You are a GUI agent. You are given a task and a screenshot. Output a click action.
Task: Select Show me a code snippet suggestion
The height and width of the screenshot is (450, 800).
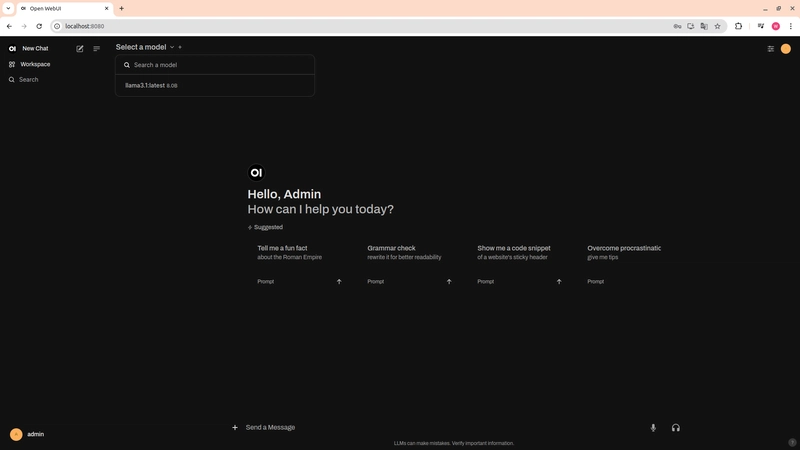coord(519,264)
